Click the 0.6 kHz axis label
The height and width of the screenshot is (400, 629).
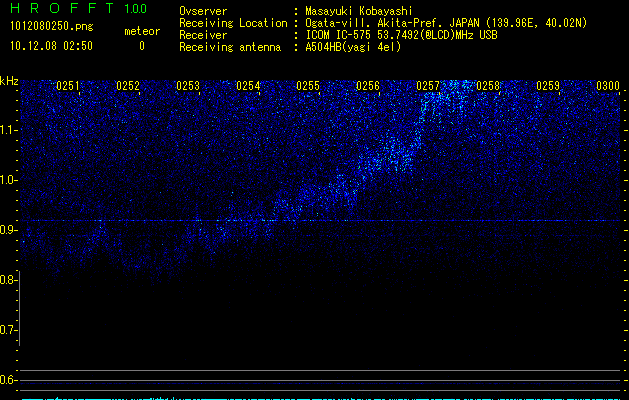(8, 380)
